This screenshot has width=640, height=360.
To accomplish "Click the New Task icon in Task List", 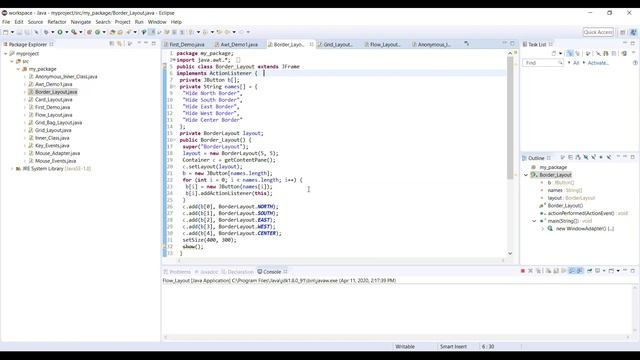I will click(x=554, y=53).
